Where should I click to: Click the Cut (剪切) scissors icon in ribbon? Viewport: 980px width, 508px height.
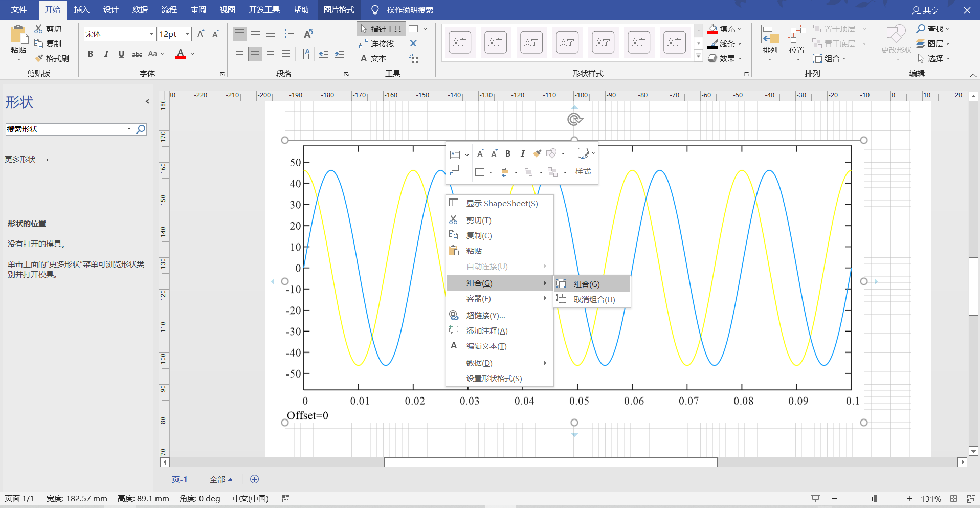(39, 29)
